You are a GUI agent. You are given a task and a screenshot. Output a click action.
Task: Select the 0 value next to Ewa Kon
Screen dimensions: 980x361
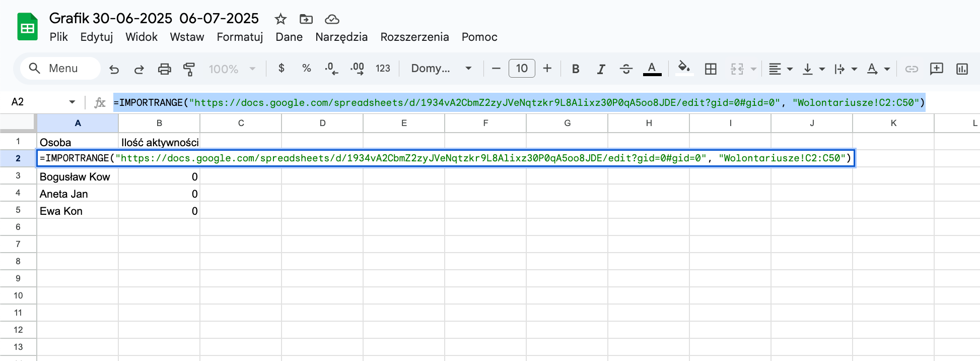coord(159,210)
